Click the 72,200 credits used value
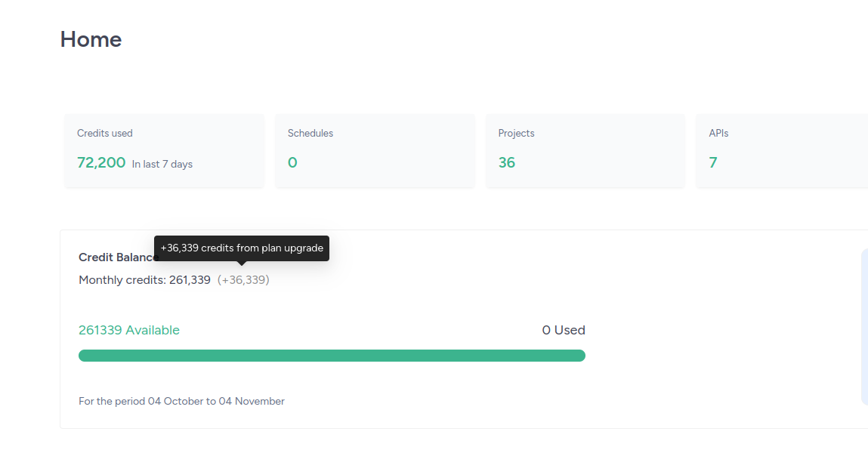 (101, 162)
